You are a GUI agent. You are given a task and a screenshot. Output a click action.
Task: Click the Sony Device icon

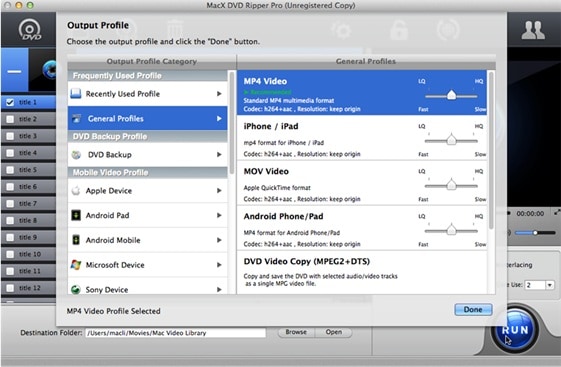pos(76,289)
